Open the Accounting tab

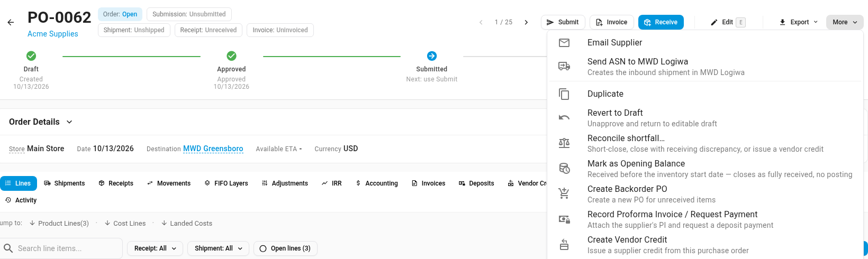pos(377,183)
